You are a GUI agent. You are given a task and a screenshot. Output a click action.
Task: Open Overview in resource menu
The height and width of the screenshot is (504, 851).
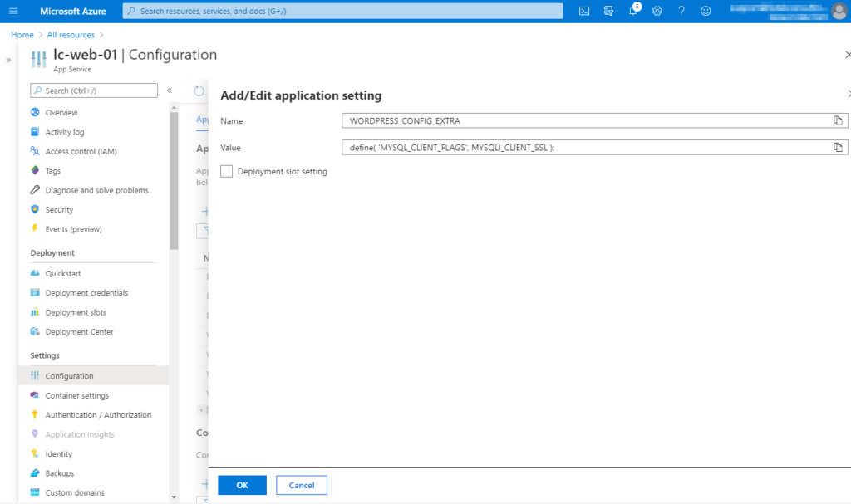[61, 112]
